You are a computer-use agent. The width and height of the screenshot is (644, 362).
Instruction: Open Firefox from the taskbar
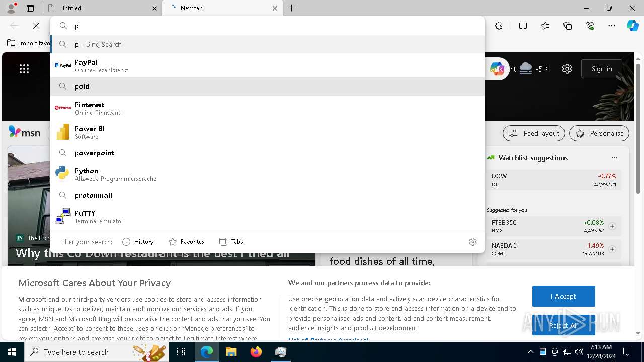(x=256, y=352)
